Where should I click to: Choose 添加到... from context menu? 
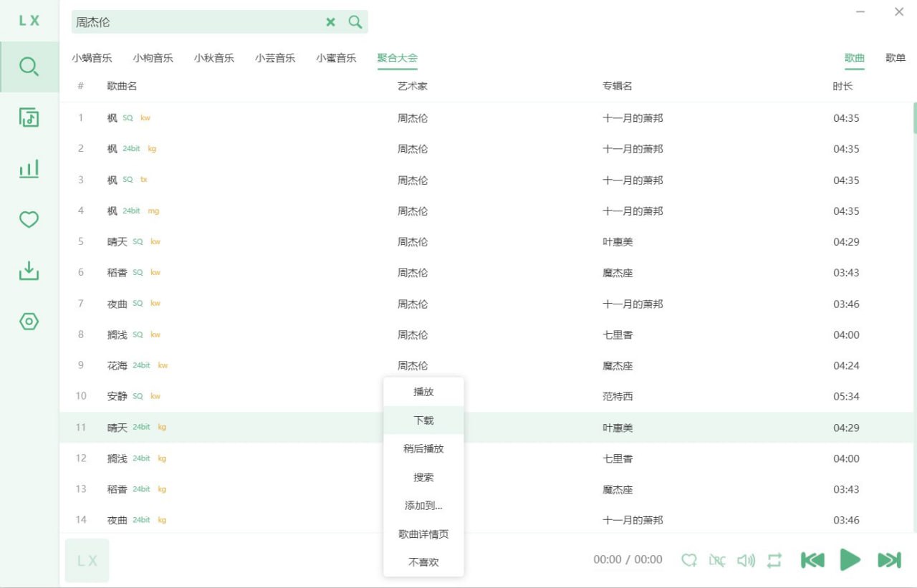[423, 506]
